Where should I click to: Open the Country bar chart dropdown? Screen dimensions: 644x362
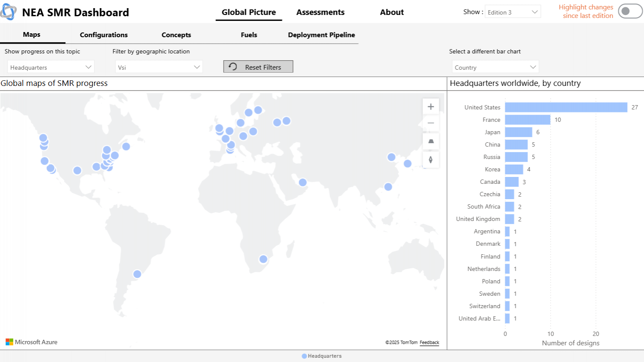tap(495, 67)
